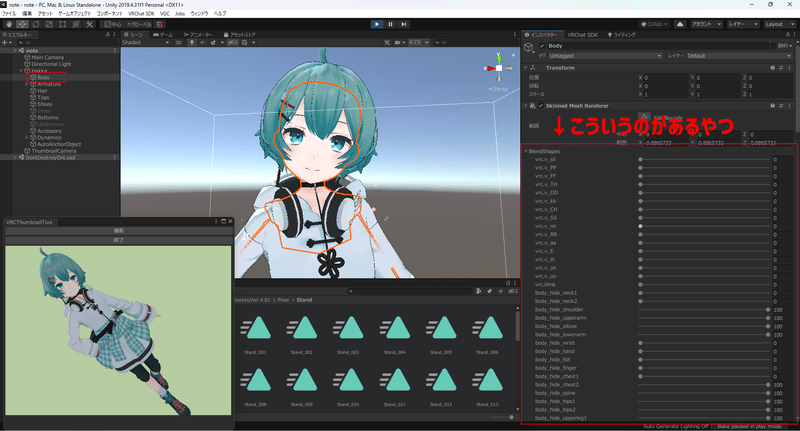Click the scene orientation gizmo cube
Image resolution: width=800 pixels, height=431 pixels.
[x=499, y=68]
